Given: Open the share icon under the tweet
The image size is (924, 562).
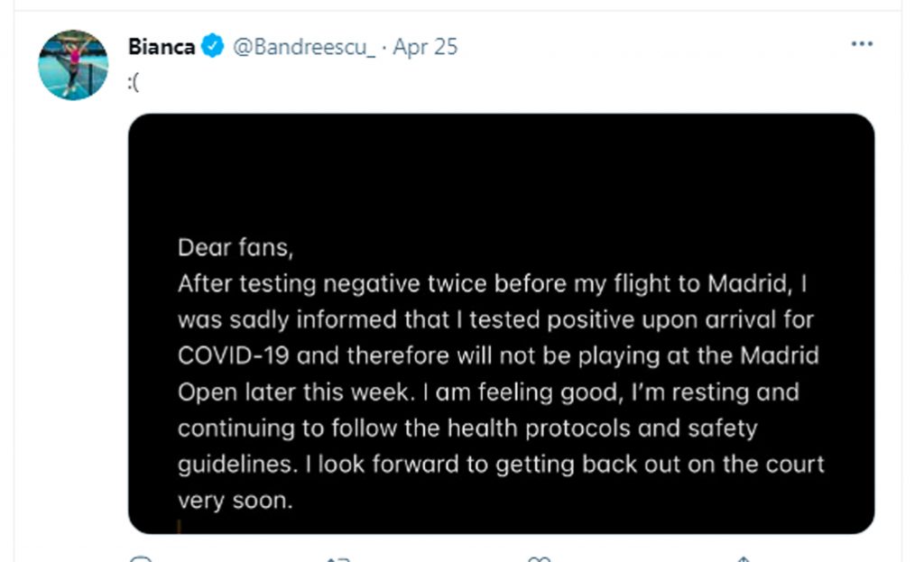Looking at the screenshot, I should 742,559.
